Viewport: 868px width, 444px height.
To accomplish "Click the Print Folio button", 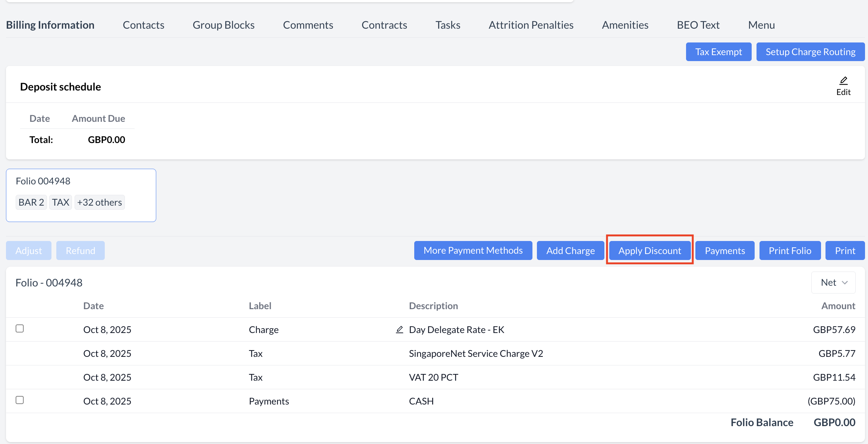I will pyautogui.click(x=790, y=251).
